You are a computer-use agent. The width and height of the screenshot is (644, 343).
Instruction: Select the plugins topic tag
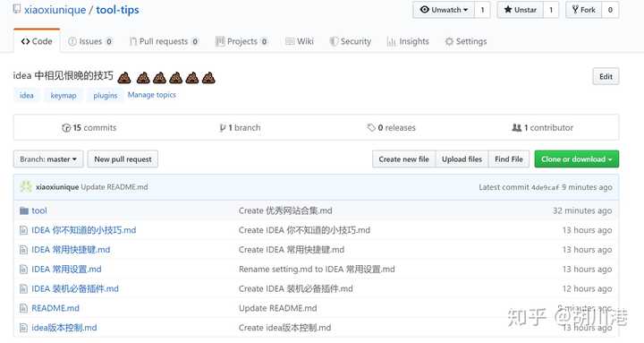coord(106,96)
